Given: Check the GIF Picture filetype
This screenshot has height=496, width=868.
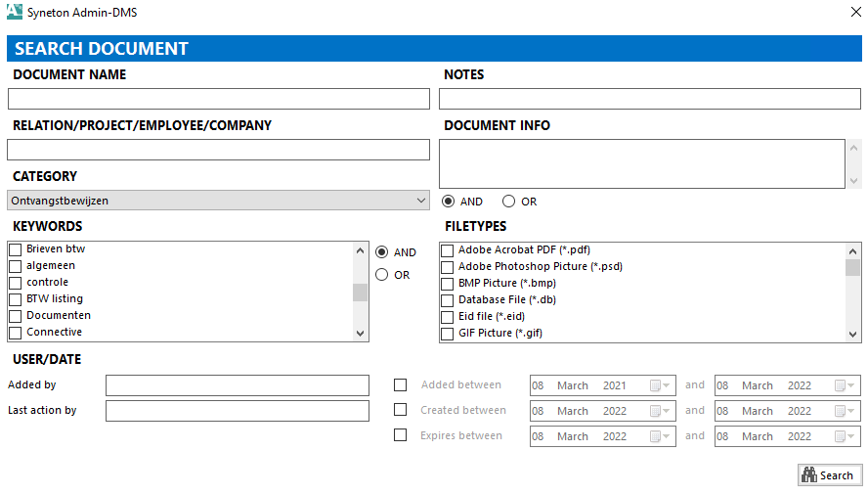Looking at the screenshot, I should click(448, 334).
